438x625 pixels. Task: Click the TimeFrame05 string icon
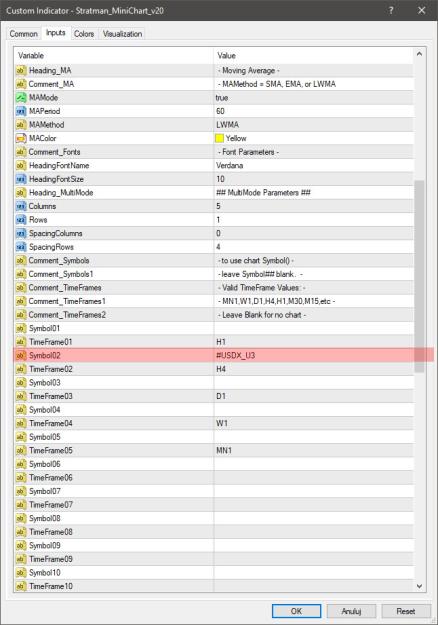pyautogui.click(x=21, y=450)
